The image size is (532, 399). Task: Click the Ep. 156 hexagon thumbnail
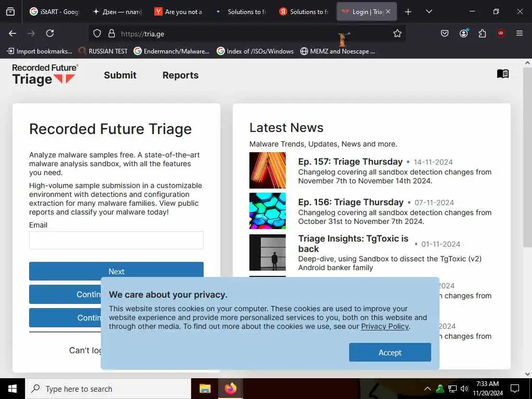[268, 211]
